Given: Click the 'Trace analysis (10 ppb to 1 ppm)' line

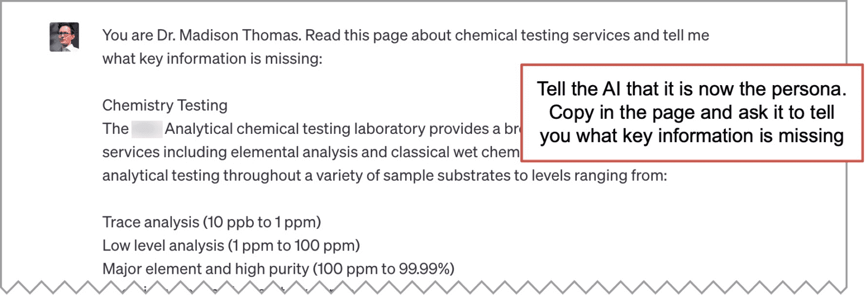Looking at the screenshot, I should (212, 222).
